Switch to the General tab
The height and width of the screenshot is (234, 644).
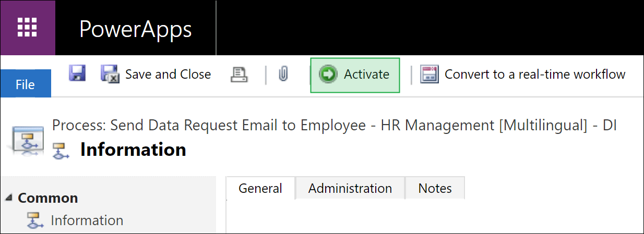260,188
